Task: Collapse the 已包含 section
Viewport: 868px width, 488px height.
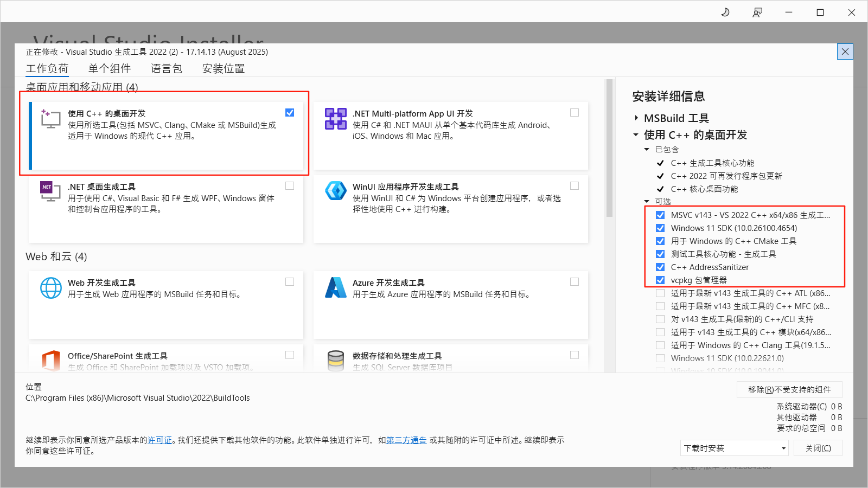Action: (647, 150)
